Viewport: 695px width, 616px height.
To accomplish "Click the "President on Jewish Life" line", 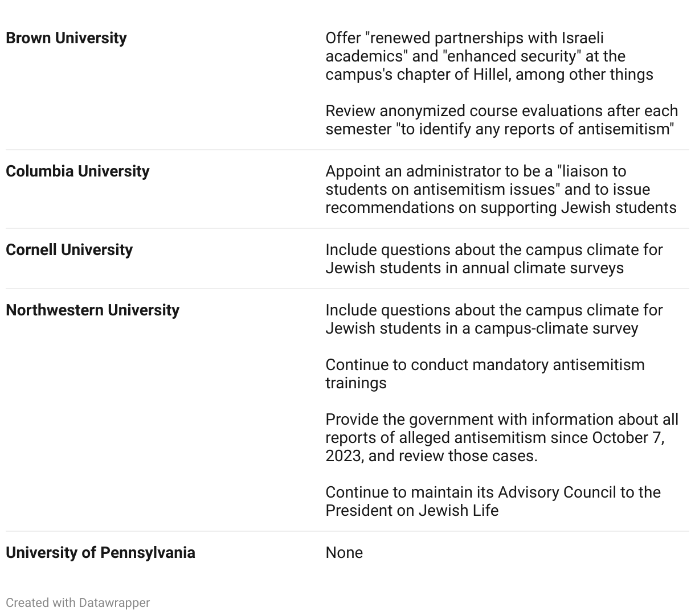I will (411, 511).
